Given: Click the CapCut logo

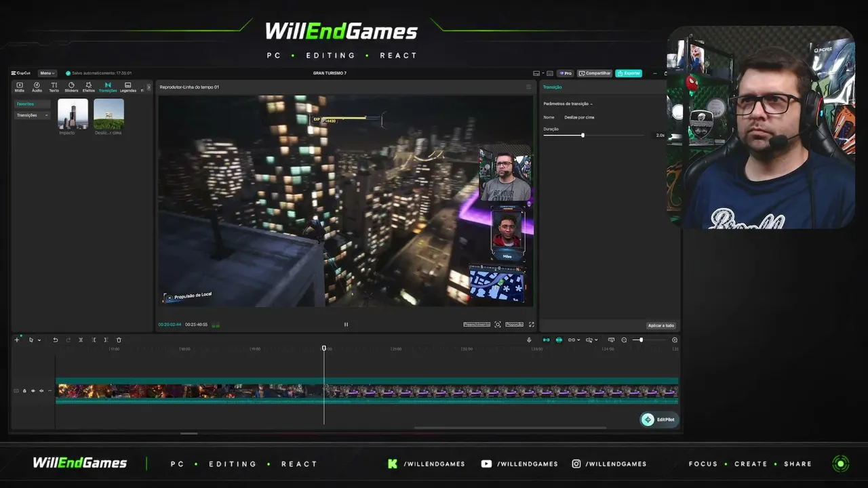Looking at the screenshot, I should (x=22, y=73).
